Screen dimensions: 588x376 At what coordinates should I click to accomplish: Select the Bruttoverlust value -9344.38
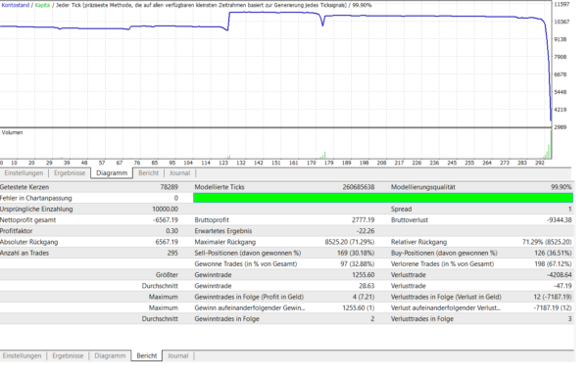(560, 220)
